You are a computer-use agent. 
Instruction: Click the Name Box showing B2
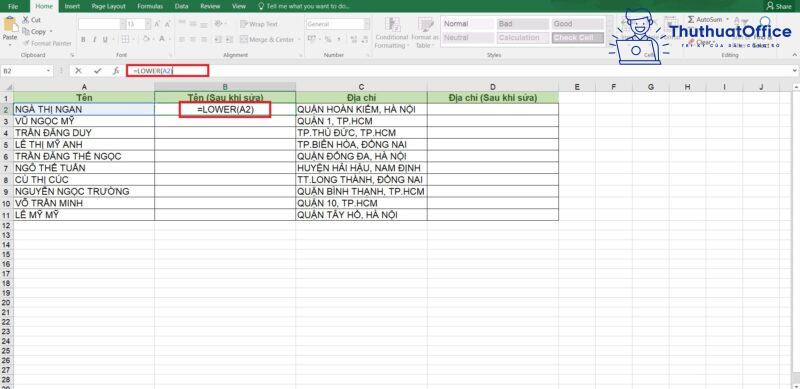pos(27,71)
